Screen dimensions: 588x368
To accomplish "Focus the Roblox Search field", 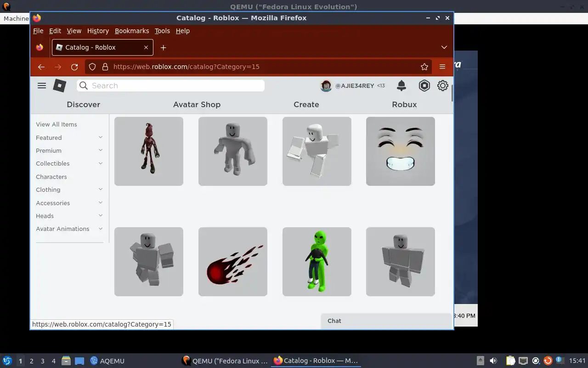I will (x=170, y=86).
